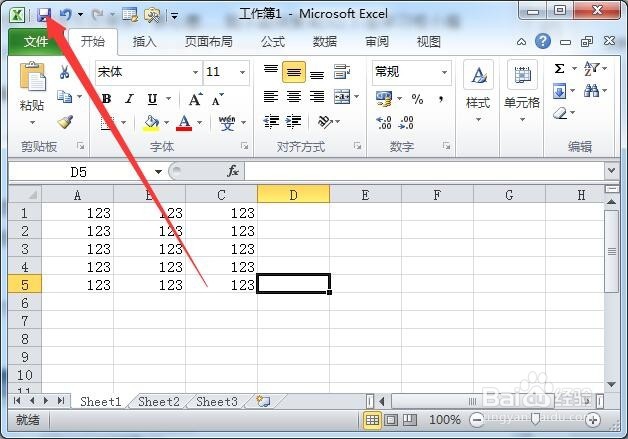This screenshot has height=439, width=628.
Task: Click the Undo arrow icon
Action: (65, 15)
